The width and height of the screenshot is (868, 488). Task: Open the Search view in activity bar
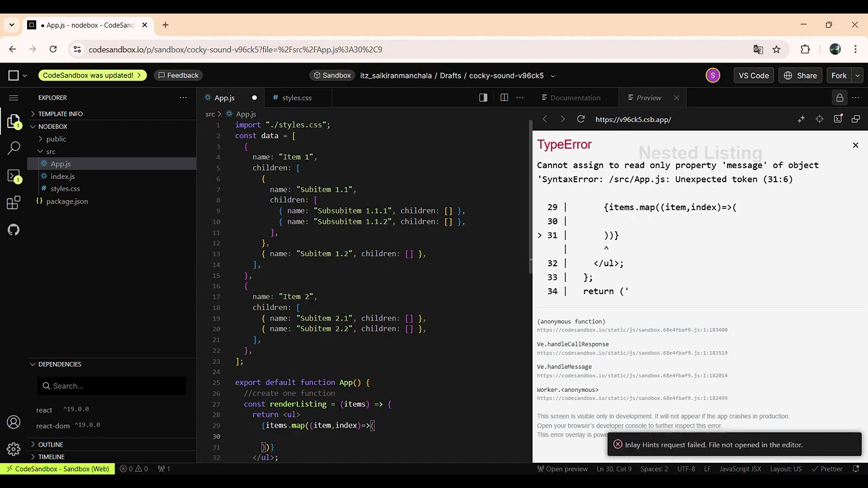tap(14, 148)
